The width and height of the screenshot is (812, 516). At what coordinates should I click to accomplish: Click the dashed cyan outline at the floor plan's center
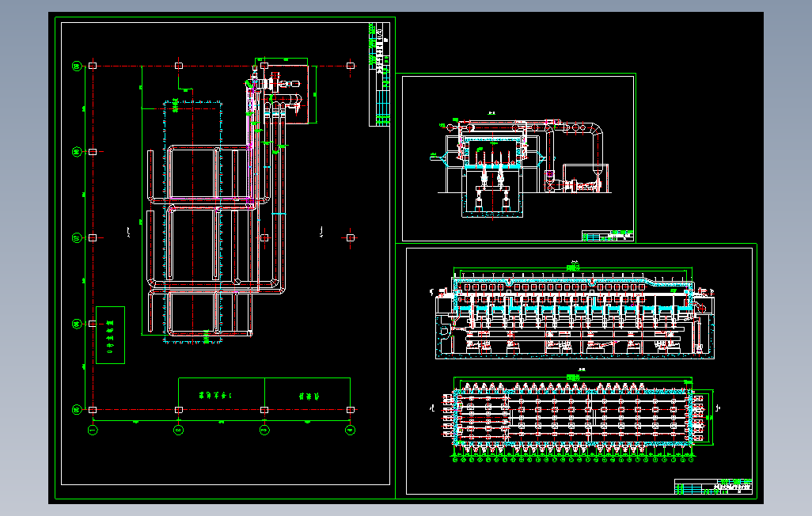193,222
